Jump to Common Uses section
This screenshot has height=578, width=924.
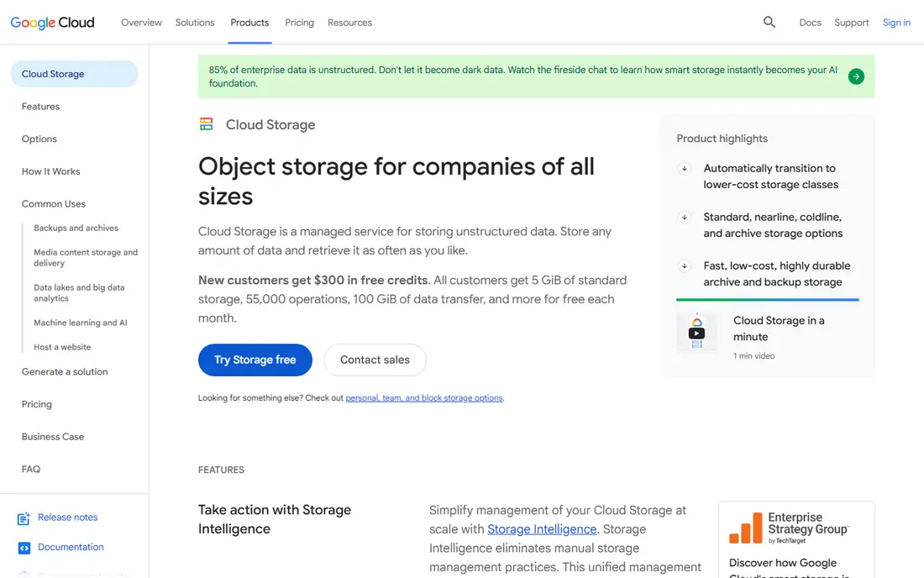tap(54, 204)
